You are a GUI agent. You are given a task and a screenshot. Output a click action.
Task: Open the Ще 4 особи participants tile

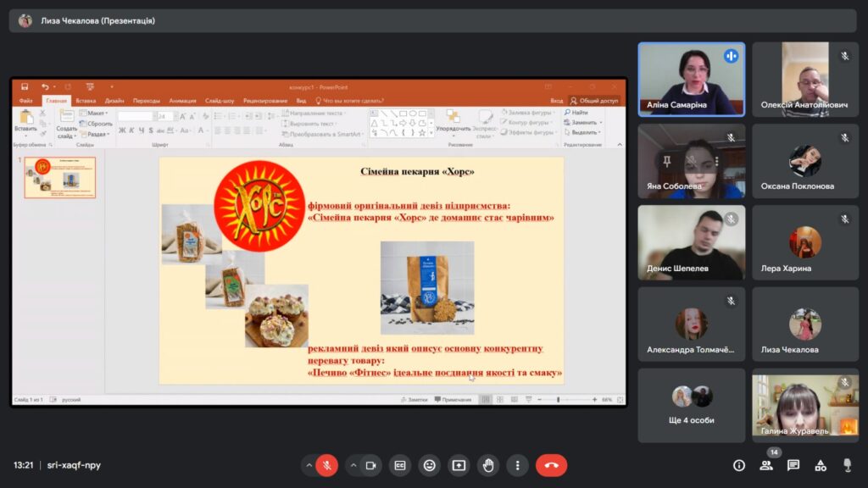click(x=692, y=406)
